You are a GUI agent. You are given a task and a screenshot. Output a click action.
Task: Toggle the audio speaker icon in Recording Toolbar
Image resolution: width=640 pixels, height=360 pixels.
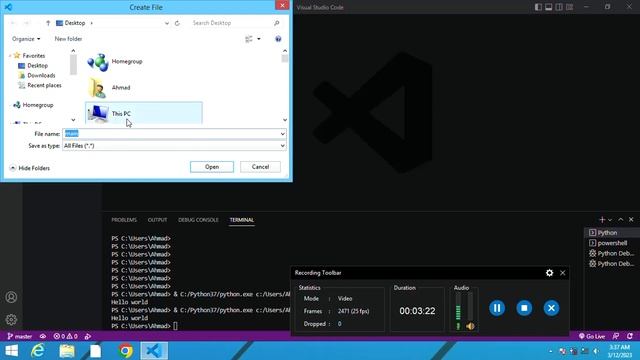[x=470, y=326]
